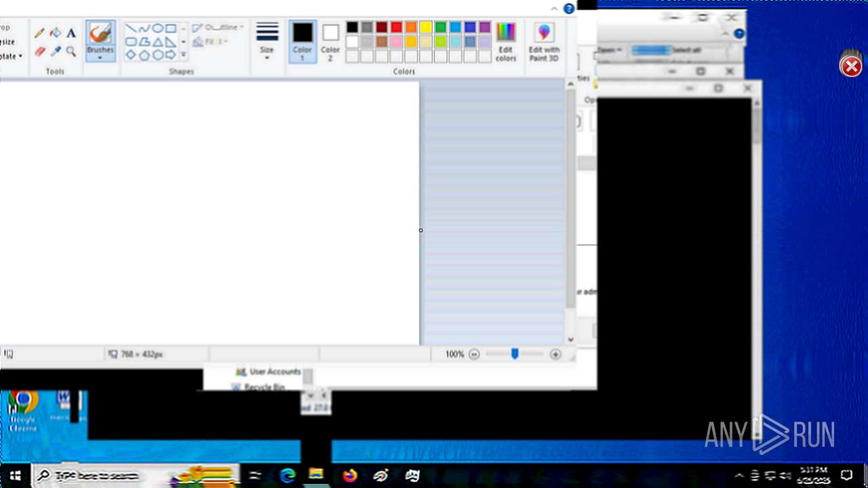Open Microsoft Edge from the taskbar
The height and width of the screenshot is (488, 868).
pyautogui.click(x=288, y=476)
